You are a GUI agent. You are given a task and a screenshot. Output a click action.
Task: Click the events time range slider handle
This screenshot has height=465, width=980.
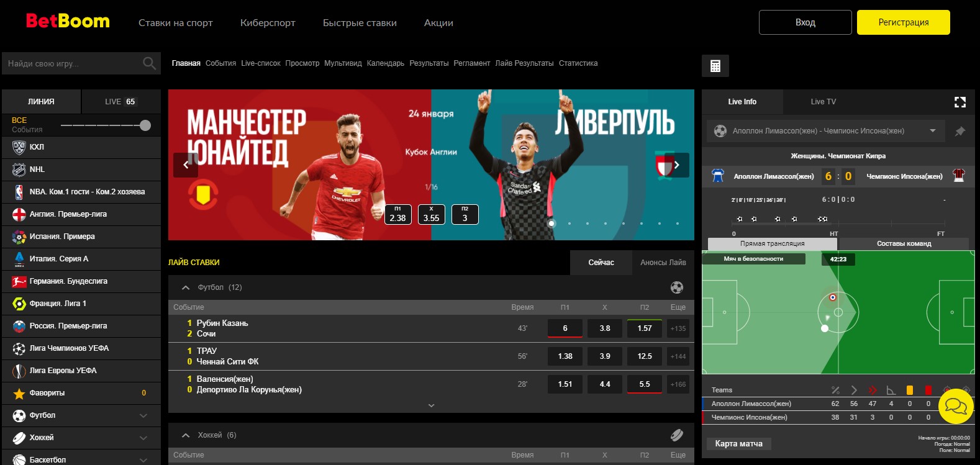145,125
